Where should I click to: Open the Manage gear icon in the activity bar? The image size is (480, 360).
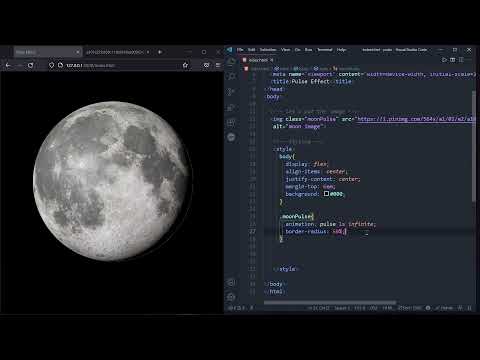(x=231, y=297)
